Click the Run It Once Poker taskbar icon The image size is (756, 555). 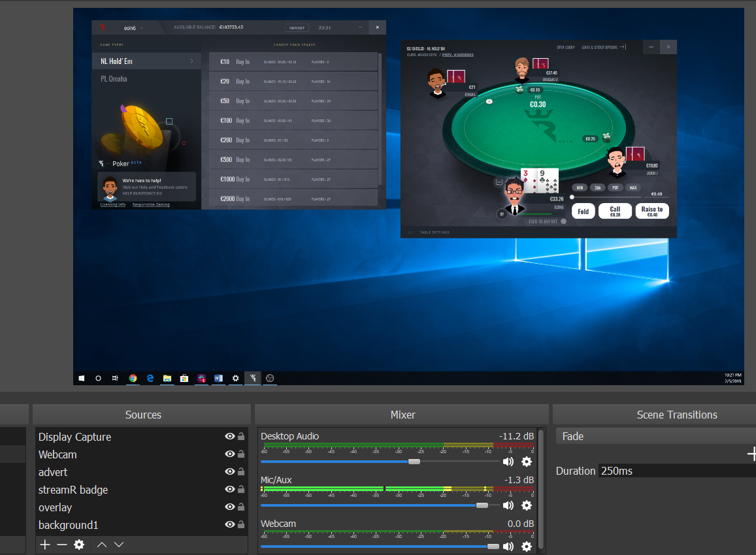point(253,378)
